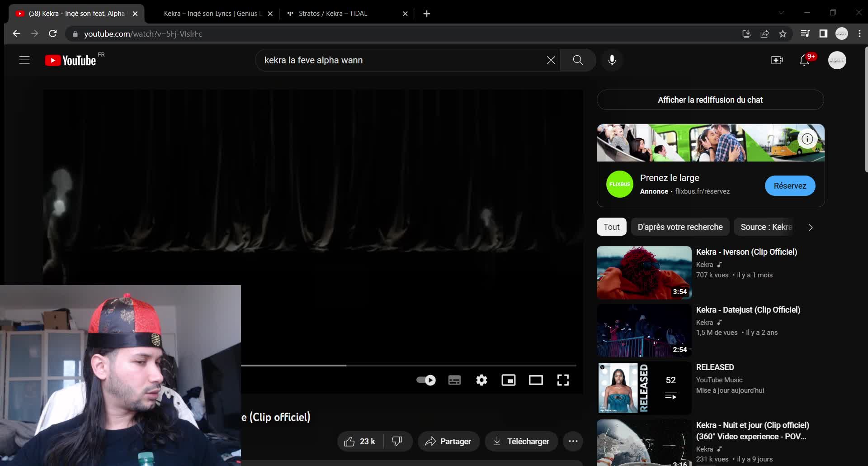Dislike the video
868x466 pixels.
pos(397,441)
